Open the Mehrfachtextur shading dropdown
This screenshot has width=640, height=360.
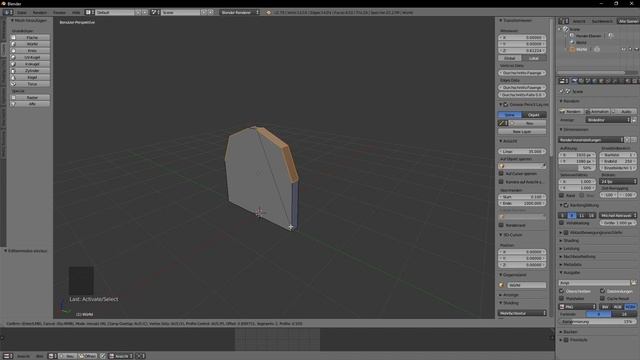click(522, 313)
